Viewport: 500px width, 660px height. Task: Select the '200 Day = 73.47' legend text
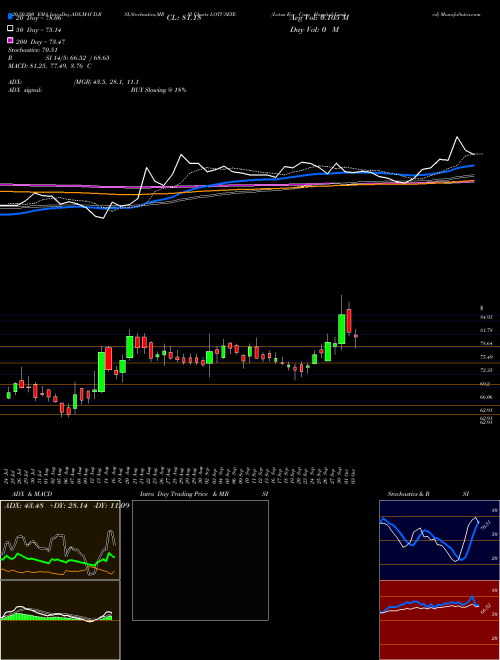pos(40,42)
